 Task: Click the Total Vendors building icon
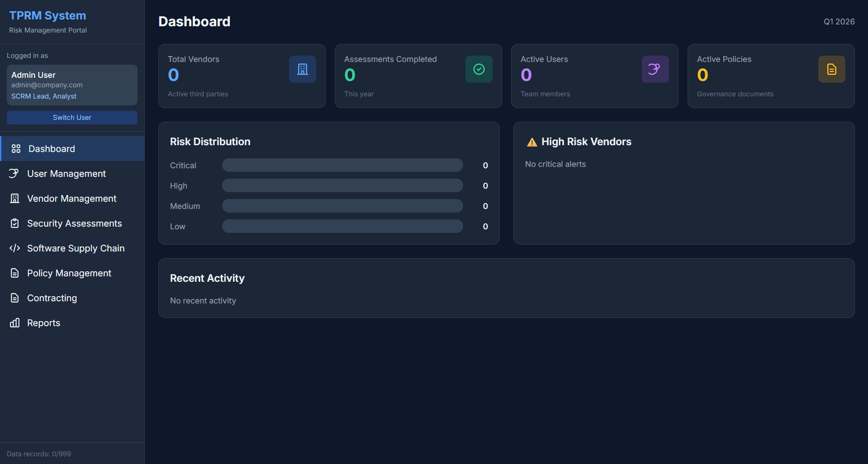coord(302,69)
